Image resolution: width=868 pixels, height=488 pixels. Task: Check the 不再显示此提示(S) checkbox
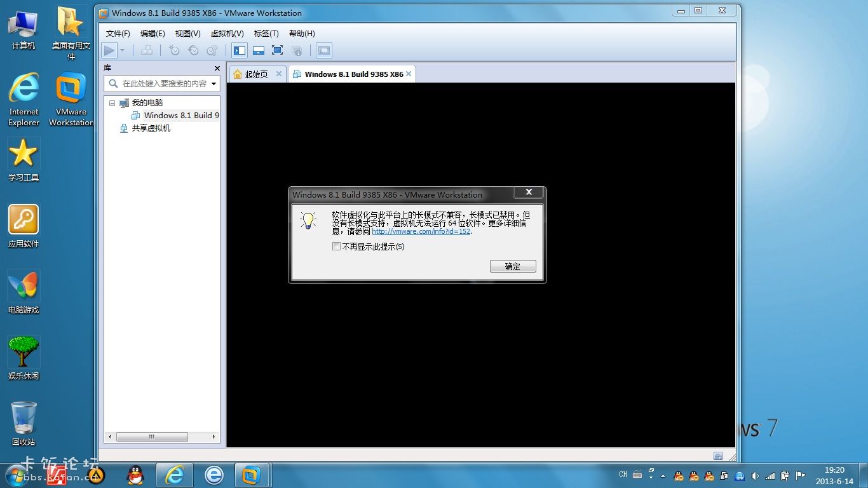point(336,247)
